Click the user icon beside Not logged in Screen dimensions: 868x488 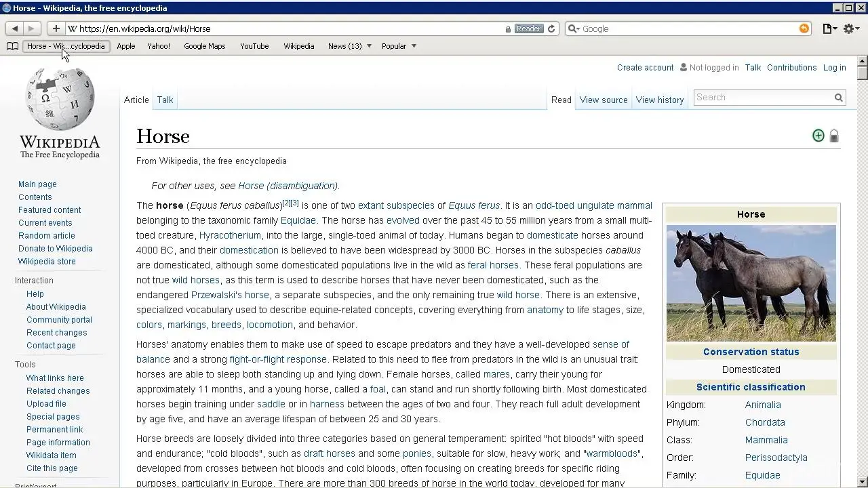(x=684, y=67)
